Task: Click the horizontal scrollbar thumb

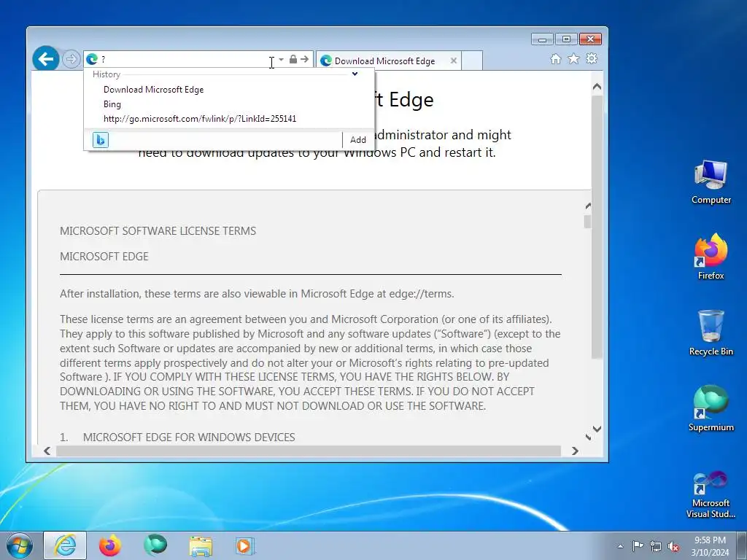Action: coord(309,451)
